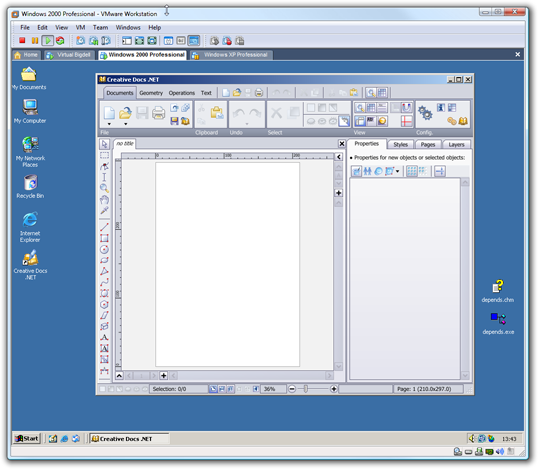This screenshot has height=469, width=538.
Task: Open settings gears icon in Config group
Action: click(425, 113)
